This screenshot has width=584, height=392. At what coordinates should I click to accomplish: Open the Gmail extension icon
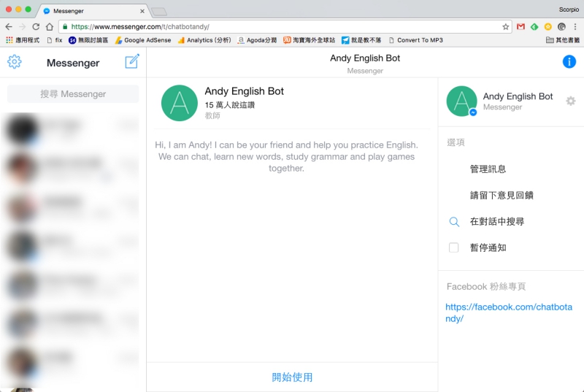pos(520,26)
